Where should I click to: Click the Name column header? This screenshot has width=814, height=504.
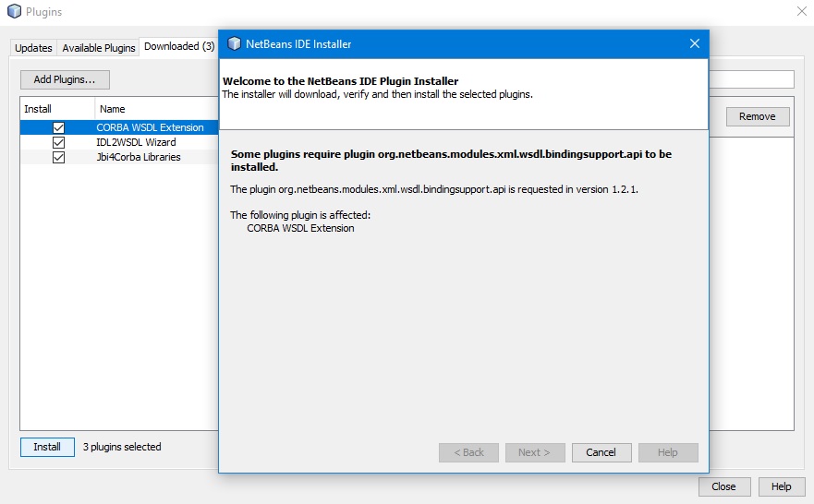[x=156, y=109]
